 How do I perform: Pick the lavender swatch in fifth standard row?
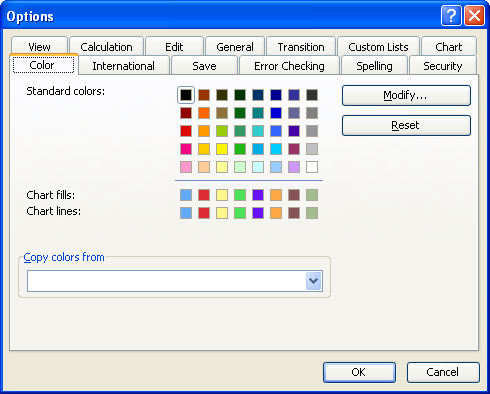tap(294, 167)
